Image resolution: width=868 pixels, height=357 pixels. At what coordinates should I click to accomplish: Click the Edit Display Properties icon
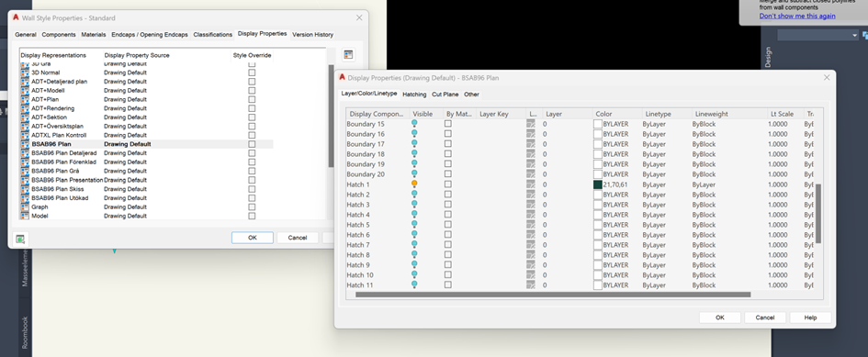348,55
